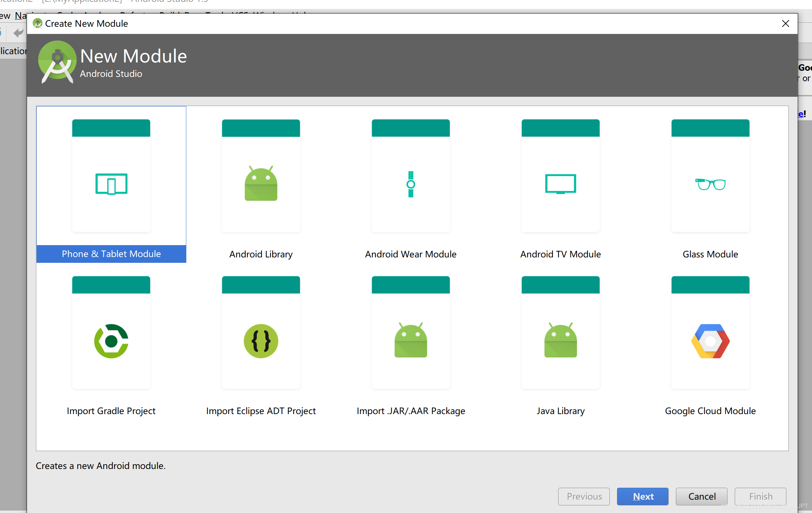Click the Android Library label

(x=261, y=254)
